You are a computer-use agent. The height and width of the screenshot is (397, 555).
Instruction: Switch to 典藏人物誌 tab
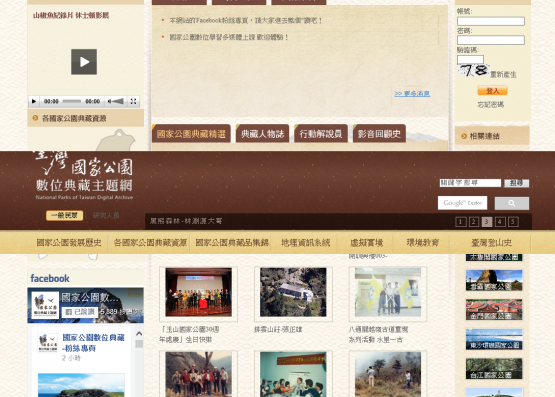click(262, 134)
